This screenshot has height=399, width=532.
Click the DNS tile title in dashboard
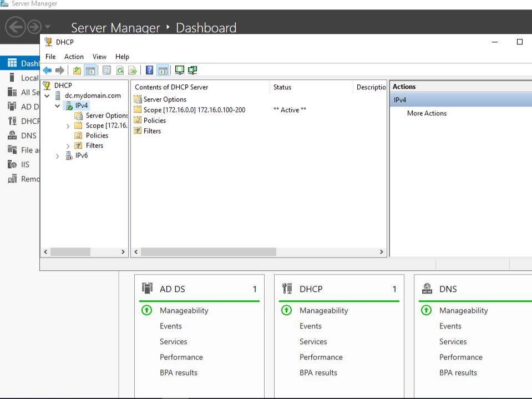[448, 289]
